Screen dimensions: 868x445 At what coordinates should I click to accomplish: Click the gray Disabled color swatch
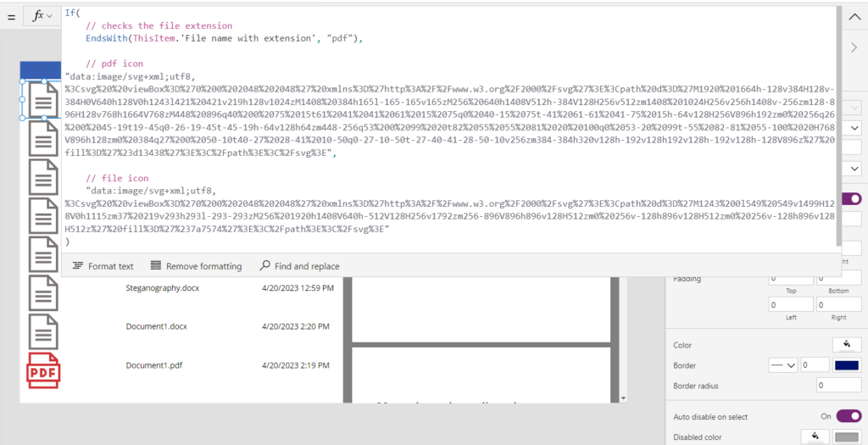[847, 437]
